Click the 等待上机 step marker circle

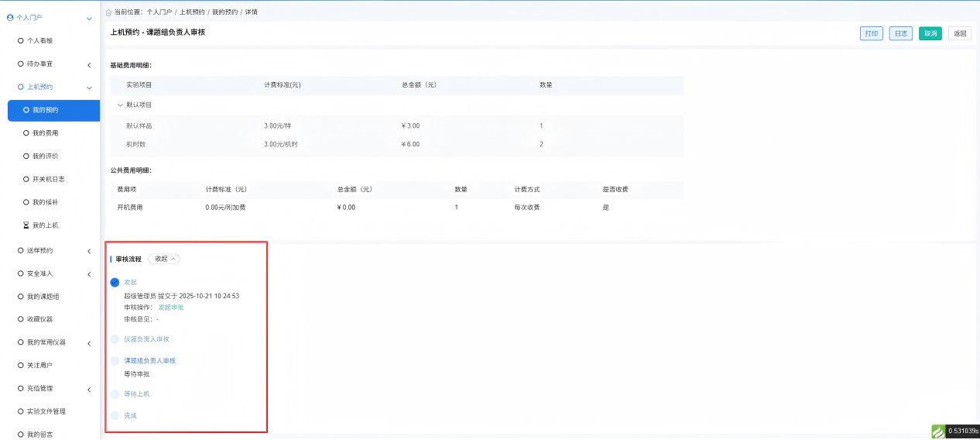point(115,394)
